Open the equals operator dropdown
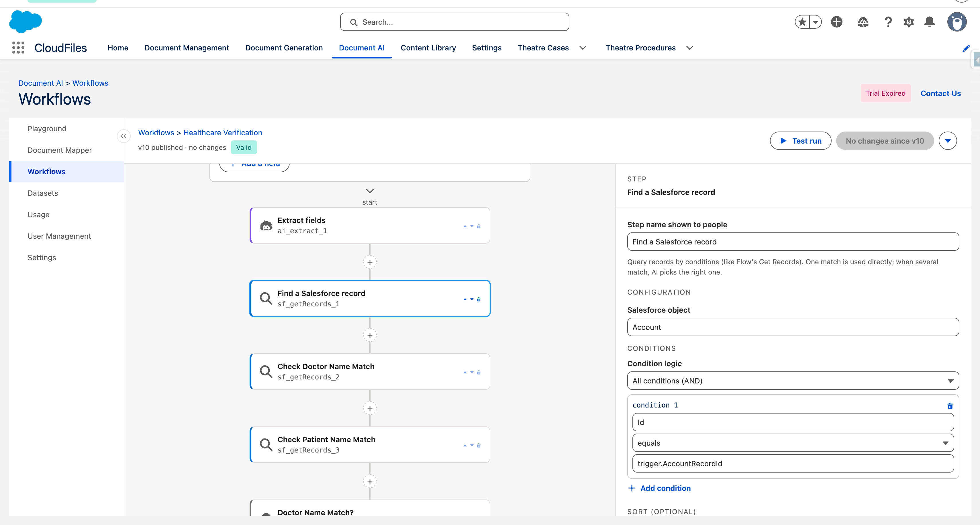This screenshot has width=980, height=525. 793,443
